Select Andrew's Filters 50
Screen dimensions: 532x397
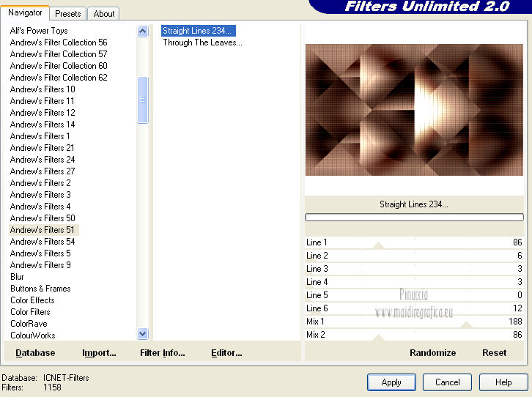pos(43,218)
